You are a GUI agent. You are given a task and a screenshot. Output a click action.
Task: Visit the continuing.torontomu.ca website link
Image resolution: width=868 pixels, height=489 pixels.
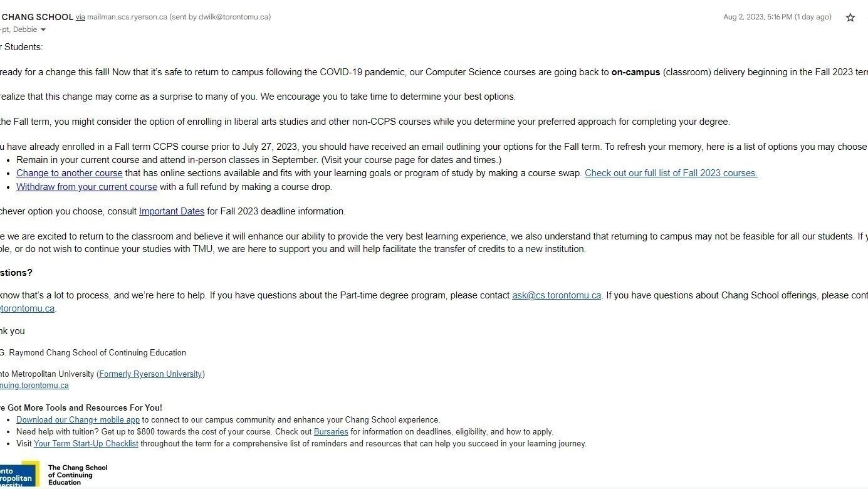click(x=34, y=386)
